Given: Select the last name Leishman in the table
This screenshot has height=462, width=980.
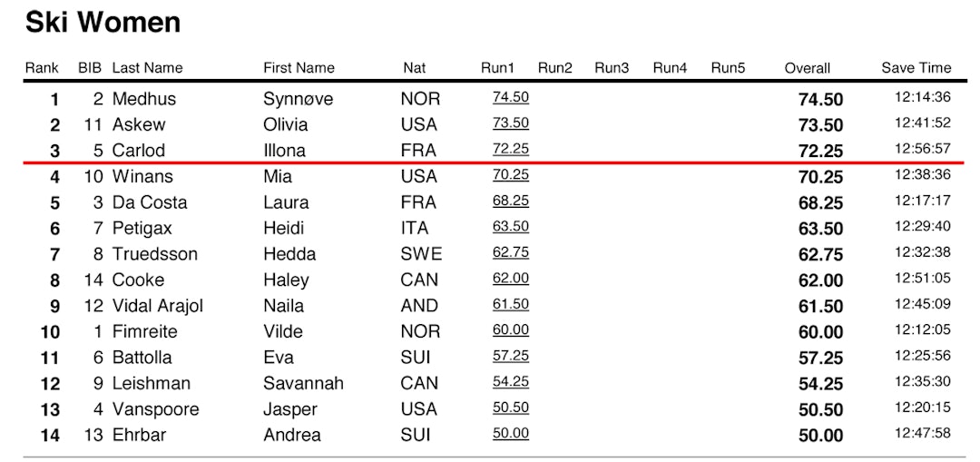Looking at the screenshot, I should 152,383.
